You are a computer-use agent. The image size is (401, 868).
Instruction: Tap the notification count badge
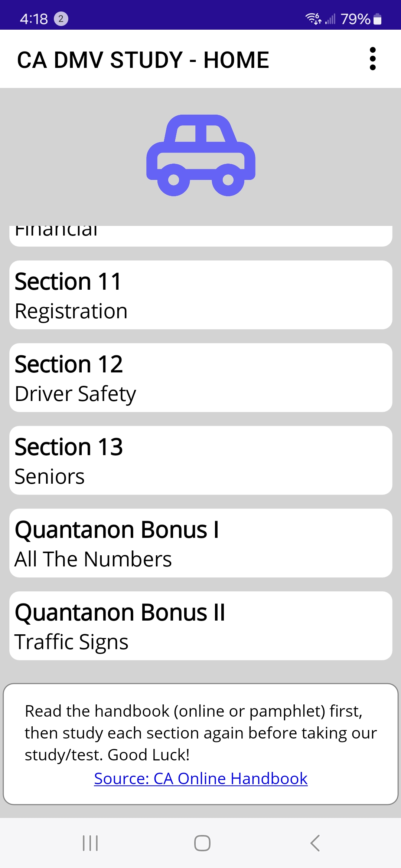(x=61, y=19)
